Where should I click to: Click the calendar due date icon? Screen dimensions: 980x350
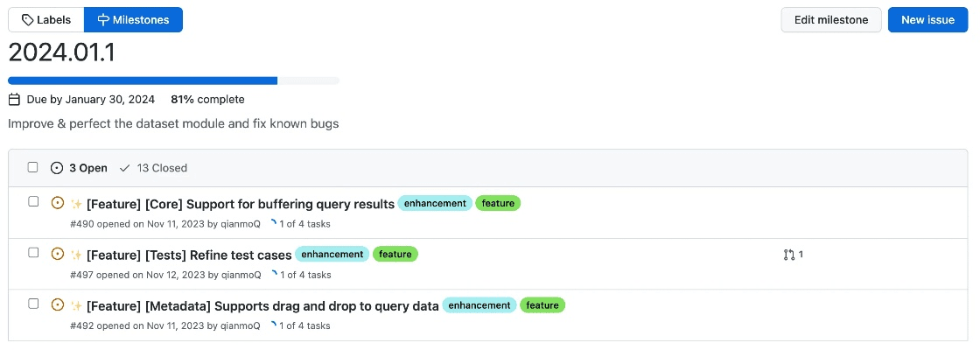click(14, 100)
